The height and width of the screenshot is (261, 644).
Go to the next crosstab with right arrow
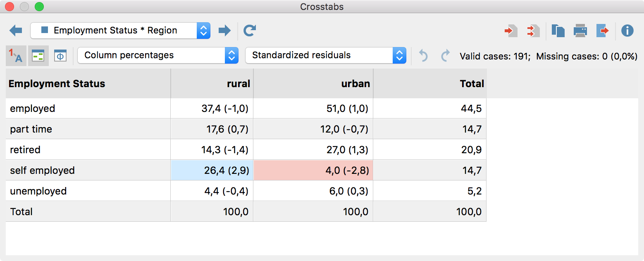(224, 31)
